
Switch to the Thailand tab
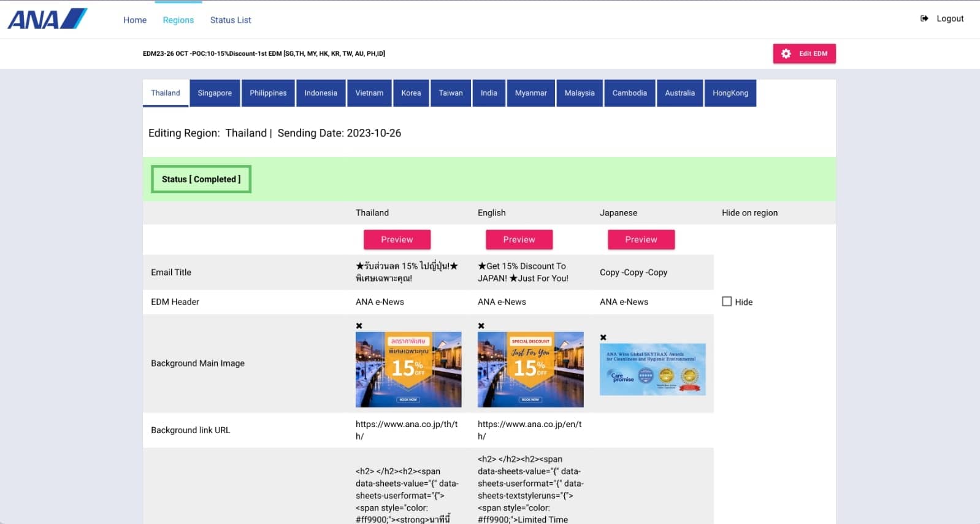pos(166,93)
